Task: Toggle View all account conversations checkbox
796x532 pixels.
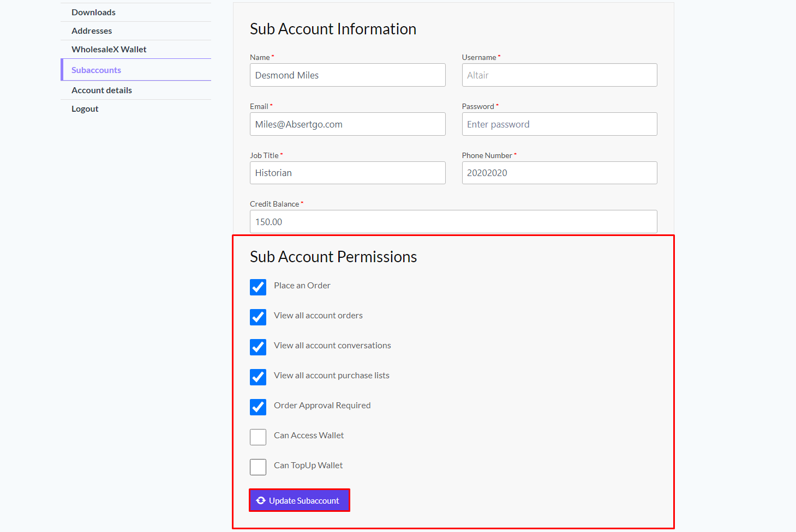Action: (258, 347)
